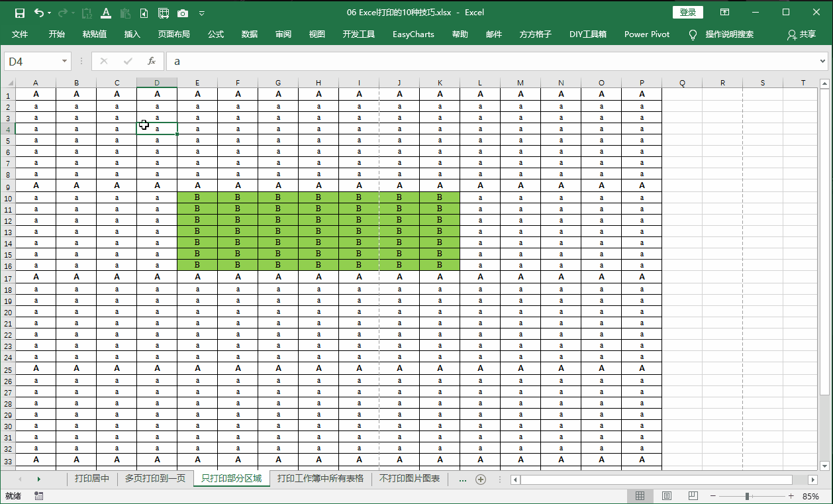Screen dimensions: 833x504
Task: Save the workbook with the floppy disk icon
Action: (20, 13)
